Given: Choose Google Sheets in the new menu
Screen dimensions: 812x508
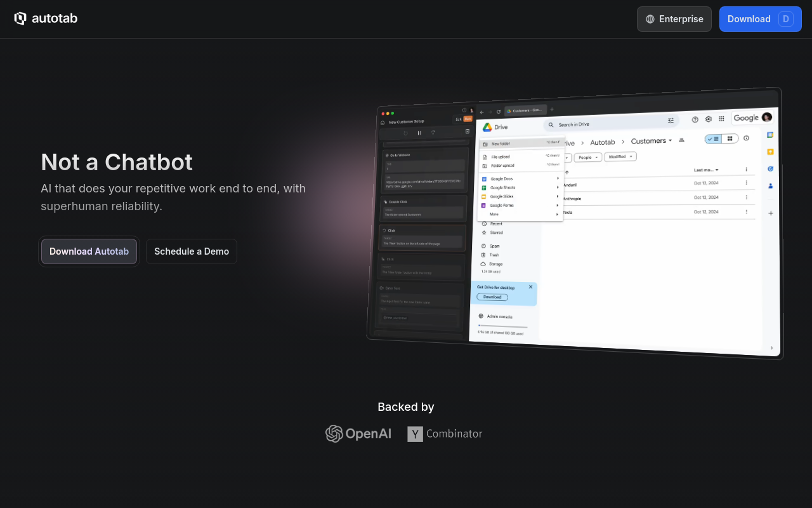Looking at the screenshot, I should coord(503,188).
